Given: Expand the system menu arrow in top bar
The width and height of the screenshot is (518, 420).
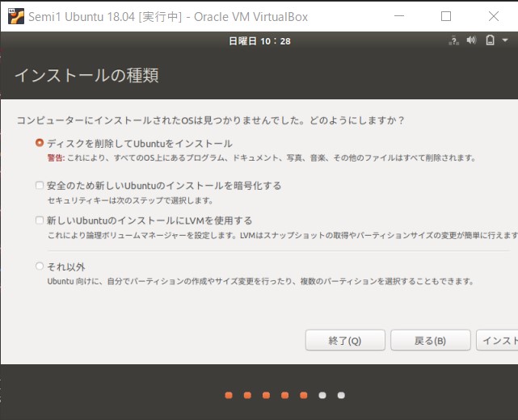Looking at the screenshot, I should [505, 40].
